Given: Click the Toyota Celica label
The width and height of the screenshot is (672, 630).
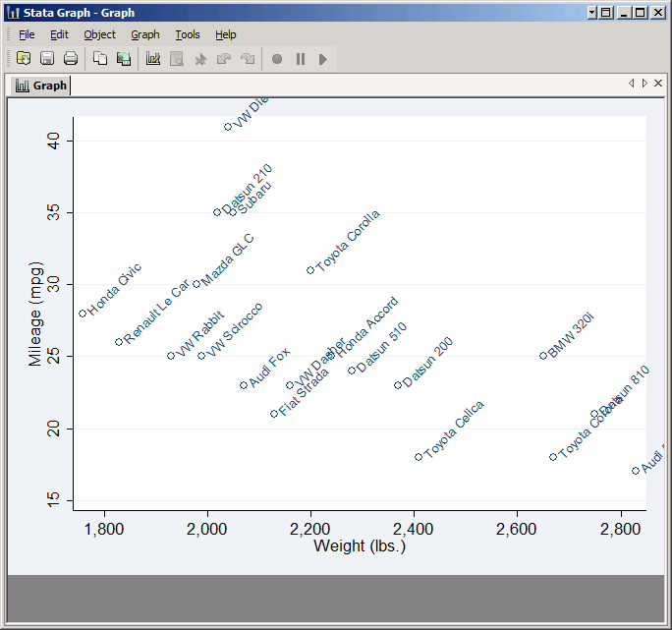Looking at the screenshot, I should tap(454, 430).
